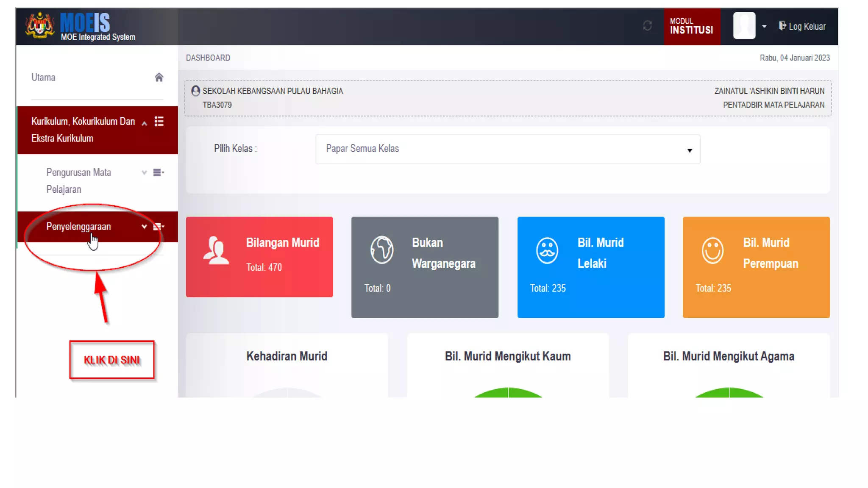Click the Modul Institusi button
868x488 pixels.
pyautogui.click(x=692, y=26)
